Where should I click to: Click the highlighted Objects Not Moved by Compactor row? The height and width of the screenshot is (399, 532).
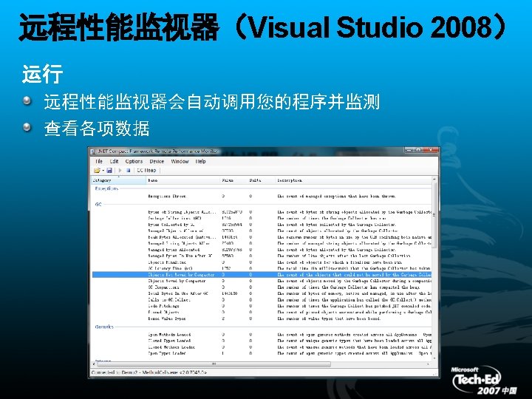pyautogui.click(x=262, y=275)
